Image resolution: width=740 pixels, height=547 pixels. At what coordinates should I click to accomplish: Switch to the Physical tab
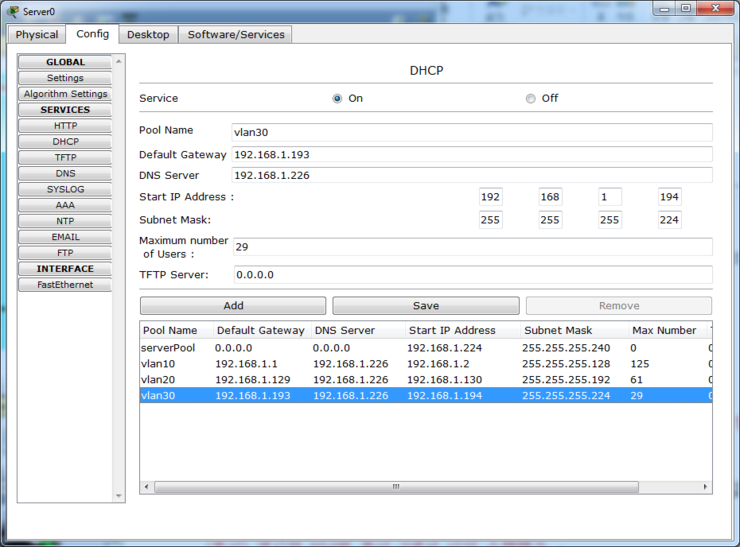[x=37, y=34]
